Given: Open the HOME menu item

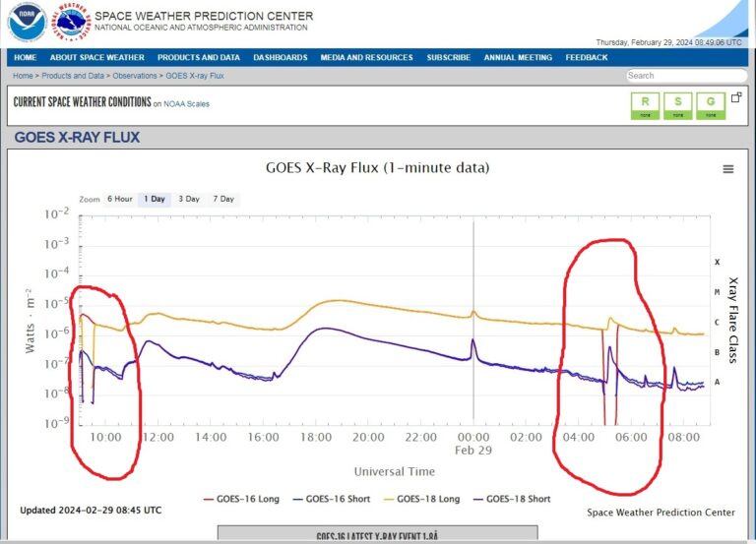Looking at the screenshot, I should 25,57.
